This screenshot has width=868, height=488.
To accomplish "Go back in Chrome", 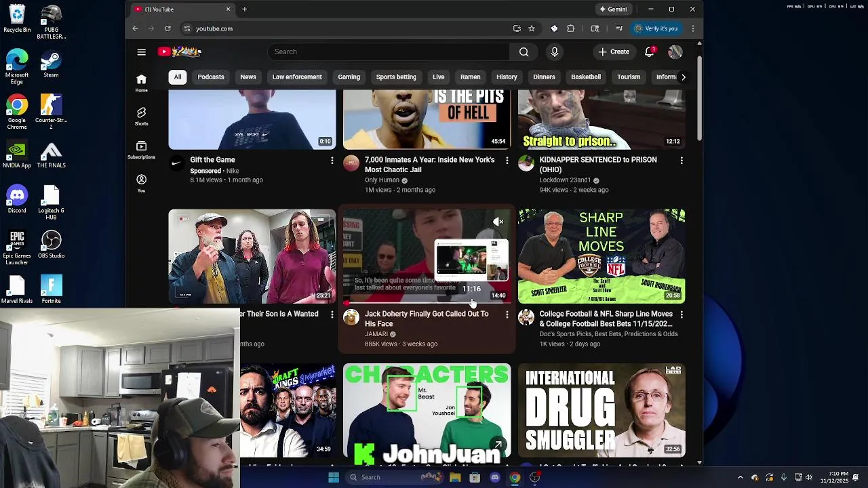I will tap(135, 28).
